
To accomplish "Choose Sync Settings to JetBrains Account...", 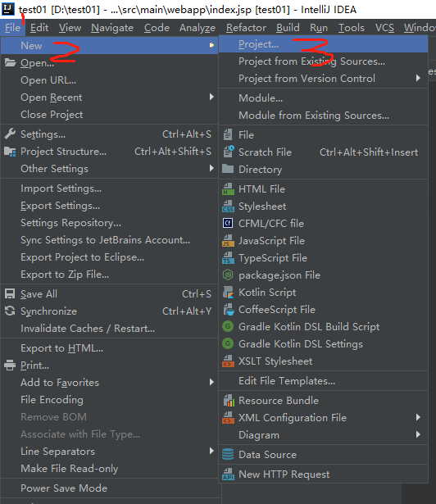I will (x=109, y=240).
